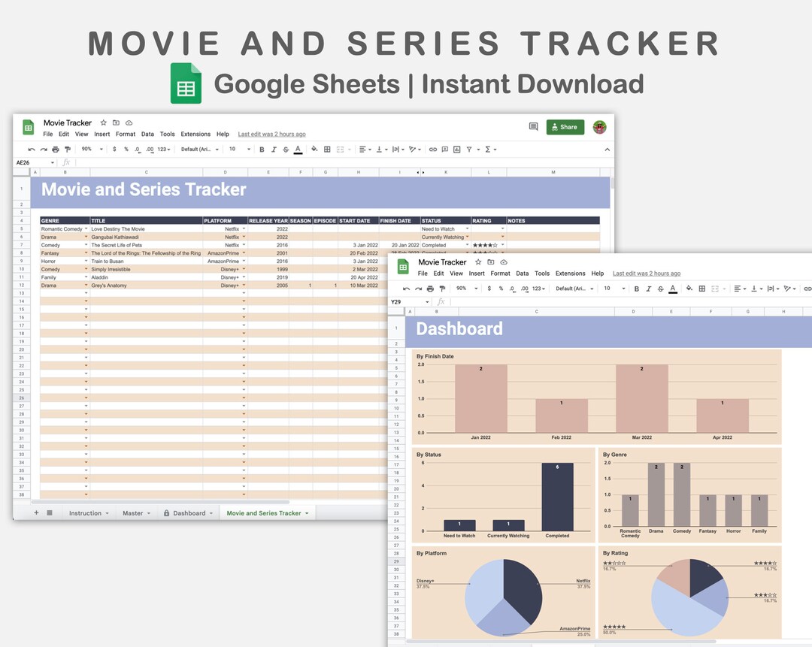
Task: Click the Undo icon
Action: pyautogui.click(x=30, y=149)
